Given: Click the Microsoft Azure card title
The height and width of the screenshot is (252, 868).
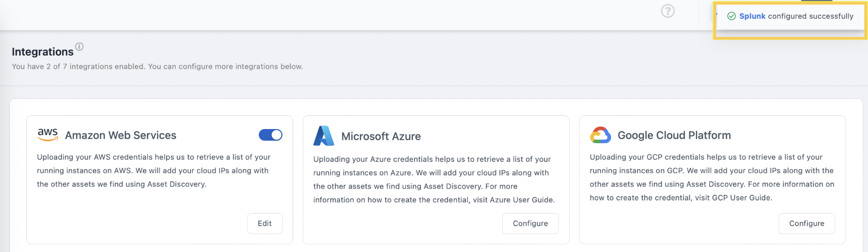Looking at the screenshot, I should click(x=381, y=136).
